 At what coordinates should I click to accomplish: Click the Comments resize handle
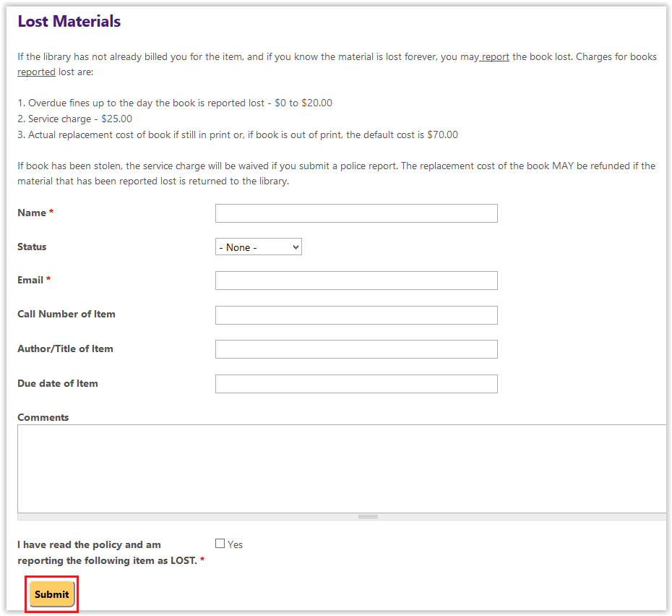(368, 516)
